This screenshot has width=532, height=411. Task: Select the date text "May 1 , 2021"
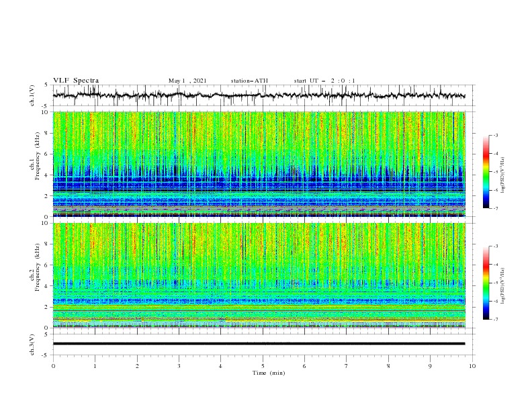[x=187, y=81]
